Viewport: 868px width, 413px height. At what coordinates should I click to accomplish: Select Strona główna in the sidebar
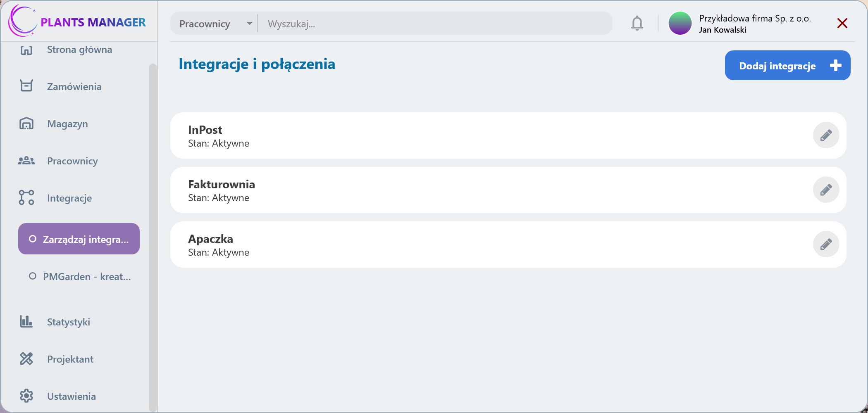click(x=79, y=50)
